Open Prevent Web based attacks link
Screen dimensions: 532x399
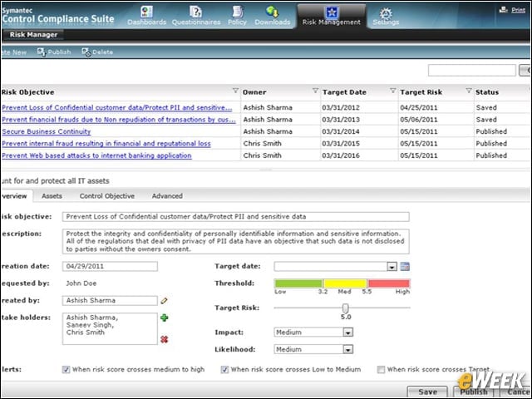pyautogui.click(x=96, y=155)
